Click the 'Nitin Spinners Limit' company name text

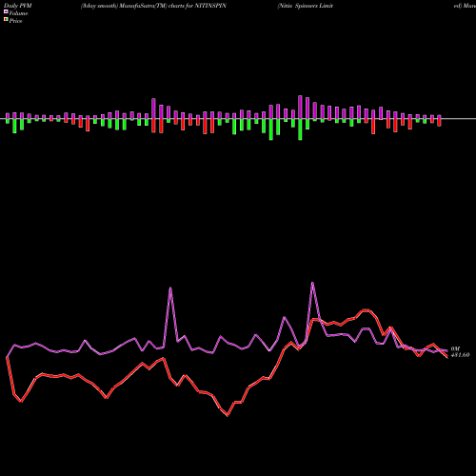pyautogui.click(x=306, y=6)
